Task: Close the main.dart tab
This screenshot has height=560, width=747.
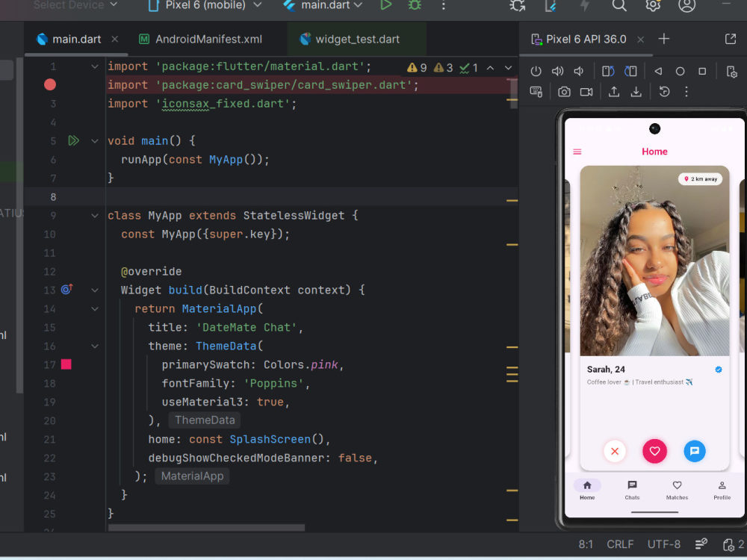Action: 115,39
